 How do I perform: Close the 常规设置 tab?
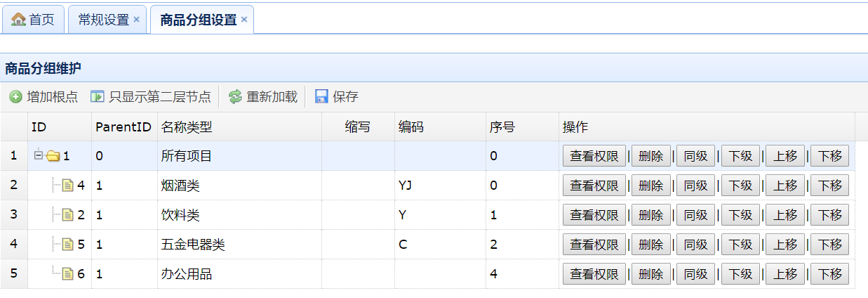point(136,20)
